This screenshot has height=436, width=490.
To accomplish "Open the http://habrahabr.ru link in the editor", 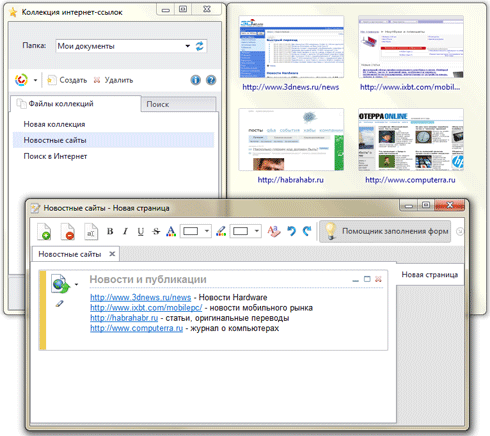I will pyautogui.click(x=124, y=318).
